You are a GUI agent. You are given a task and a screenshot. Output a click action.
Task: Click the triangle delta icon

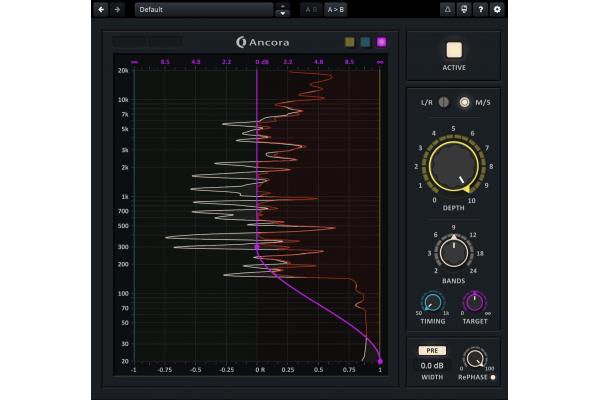pos(447,10)
